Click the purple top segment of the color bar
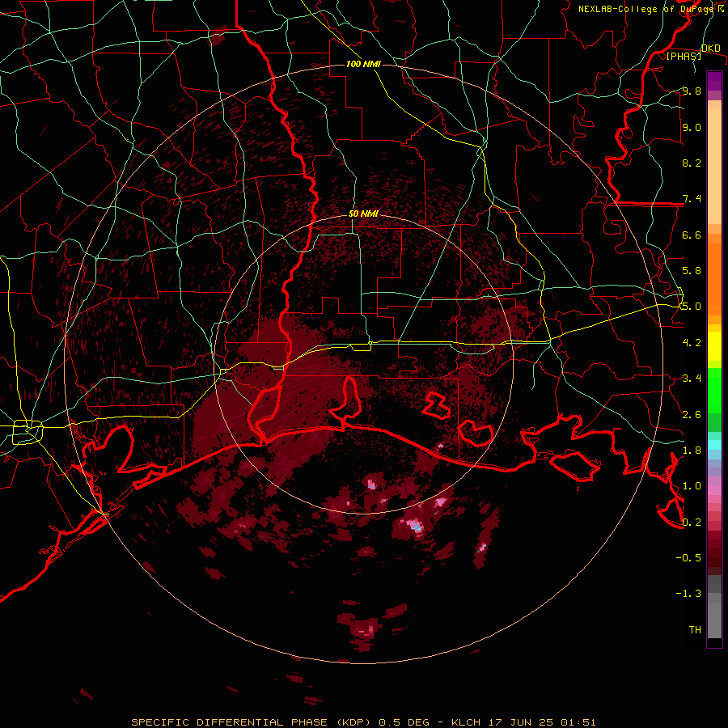Screen dimensions: 728x728 tap(714, 81)
